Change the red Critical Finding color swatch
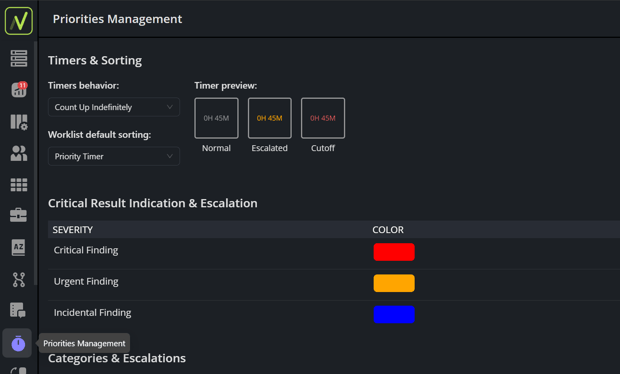The height and width of the screenshot is (374, 620). pos(394,252)
